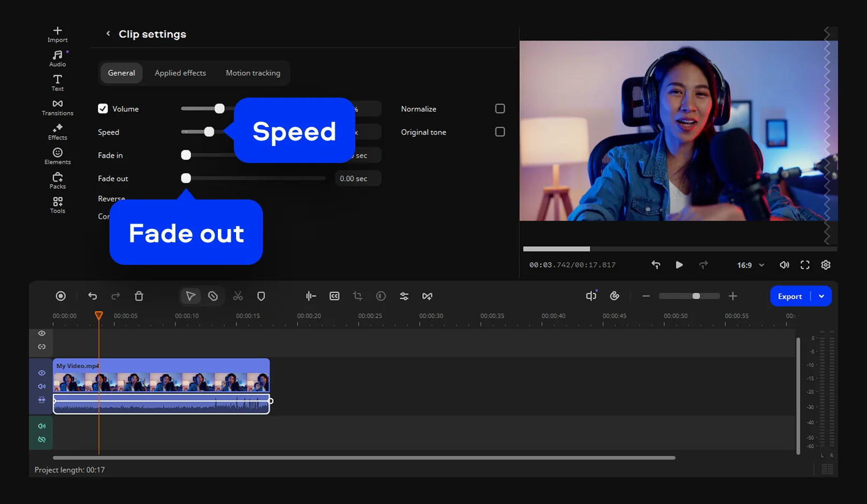Viewport: 867px width, 504px height.
Task: Click the Fade out slider handle
Action: click(x=186, y=179)
